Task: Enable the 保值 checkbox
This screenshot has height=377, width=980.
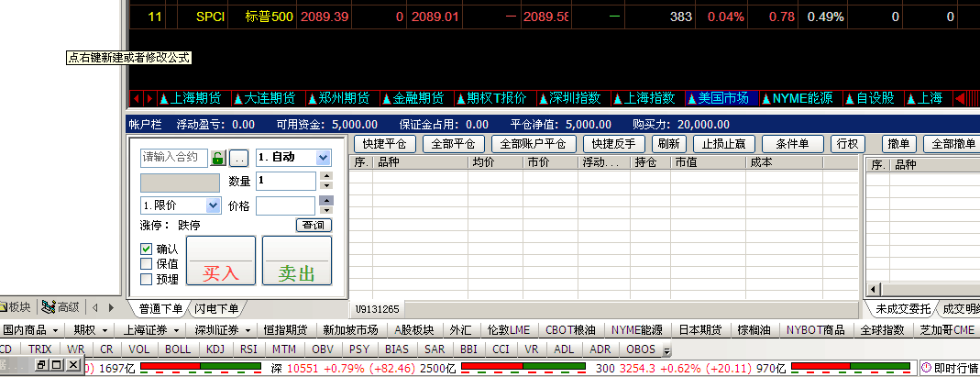Action: tap(146, 263)
